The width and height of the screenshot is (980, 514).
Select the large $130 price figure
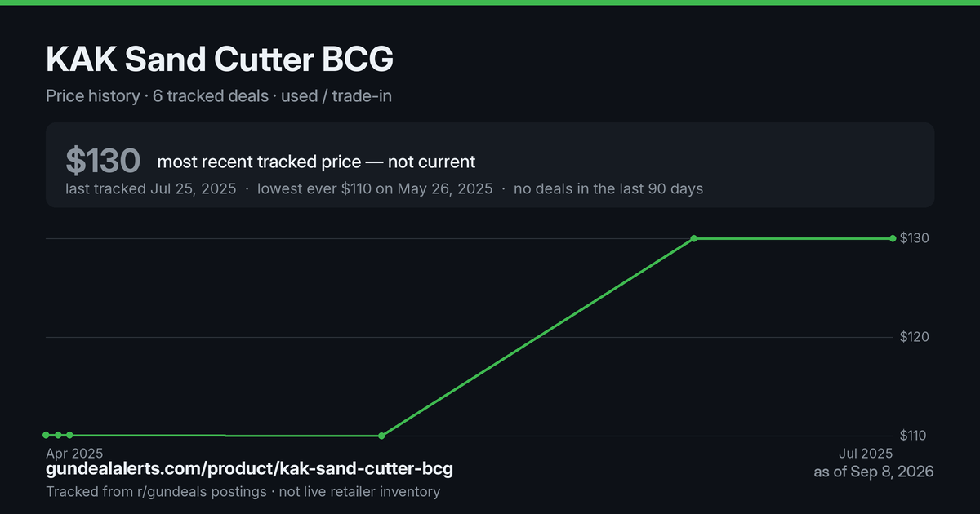tap(103, 162)
